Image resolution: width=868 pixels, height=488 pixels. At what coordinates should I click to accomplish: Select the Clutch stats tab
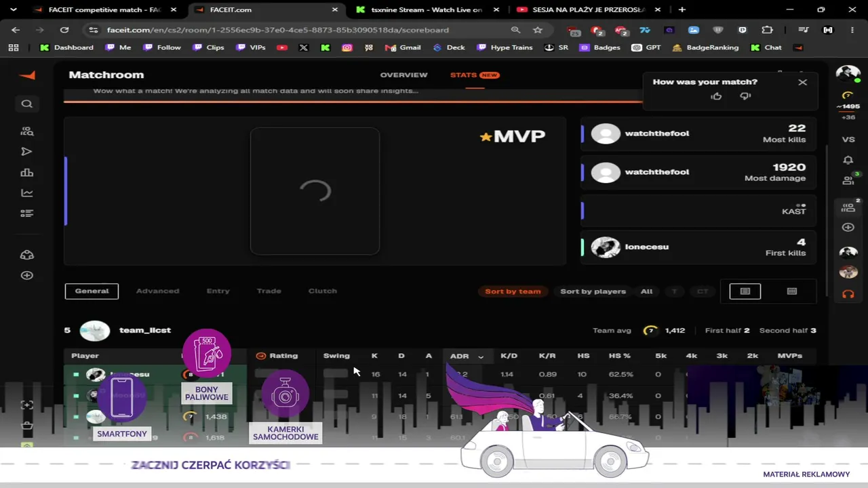point(322,291)
